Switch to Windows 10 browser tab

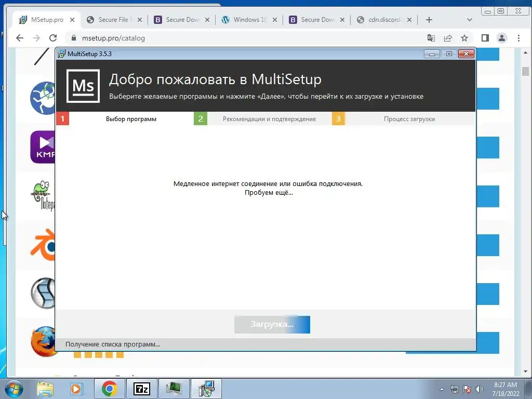point(250,20)
